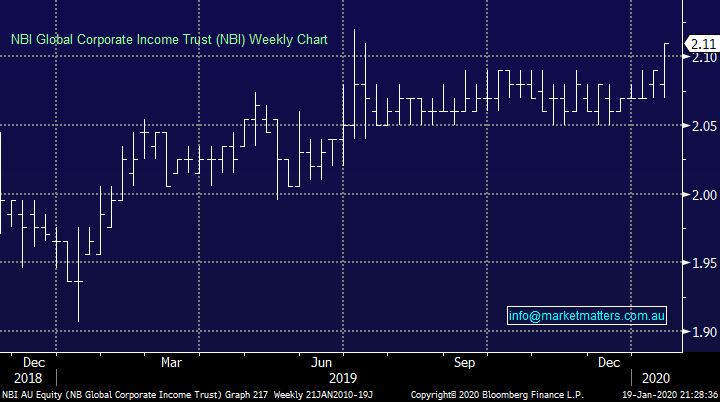Select the Dec label above 2018
This screenshot has height=402, width=720.
33,361
